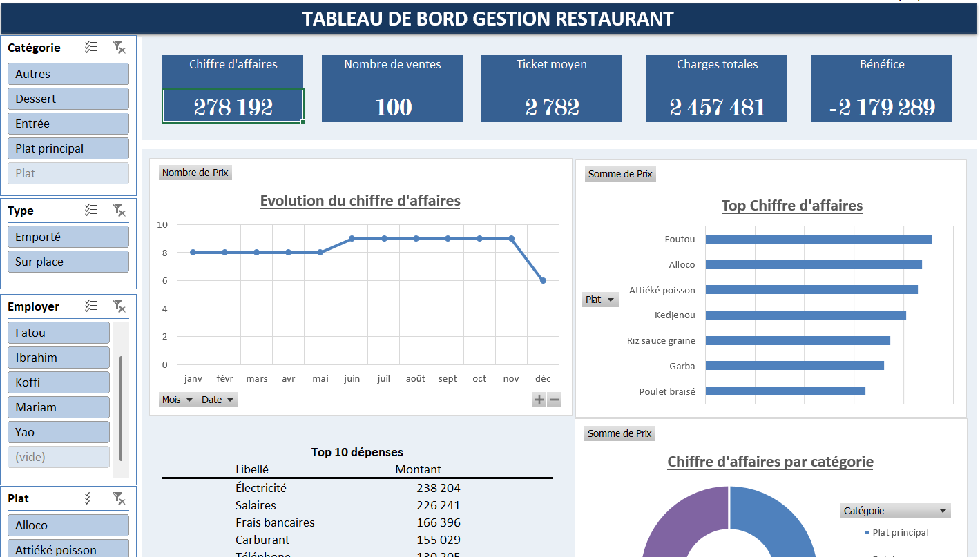Select the (vide) item in Employer slicer

pyautogui.click(x=59, y=457)
